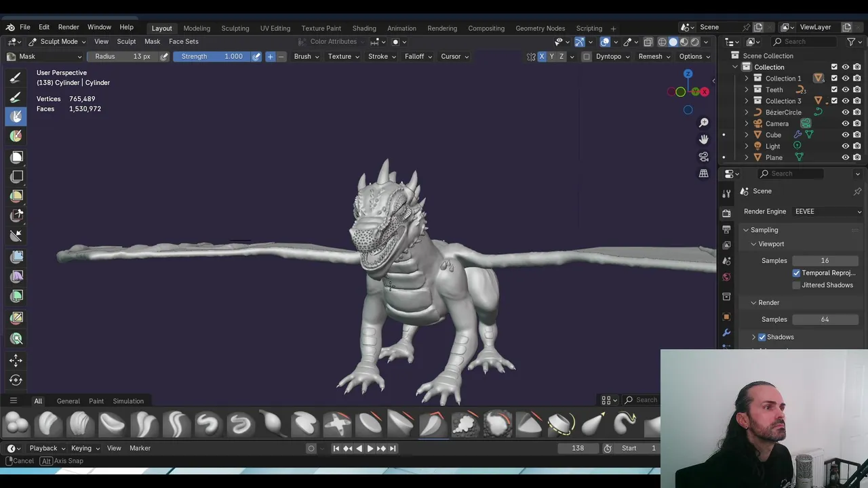Click the current frame field showing 138

point(578,448)
